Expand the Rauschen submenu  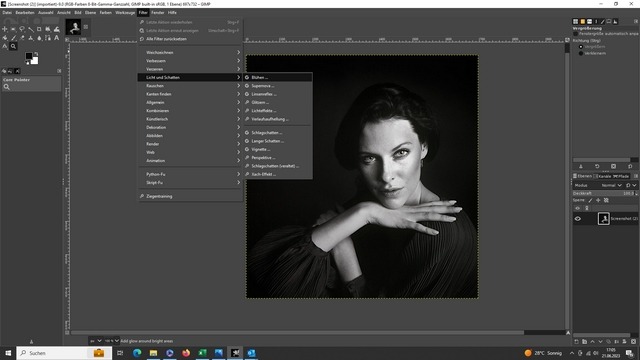190,86
